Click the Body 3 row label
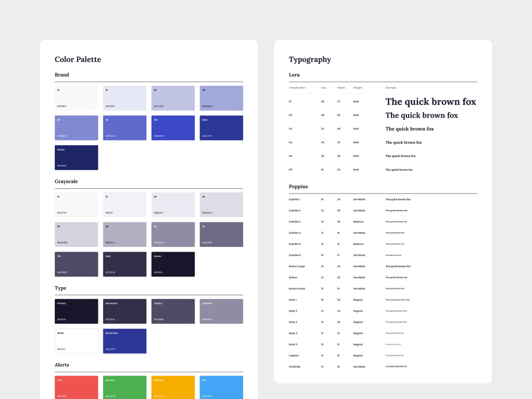Viewport: 532px width, 399px height. tap(293, 322)
